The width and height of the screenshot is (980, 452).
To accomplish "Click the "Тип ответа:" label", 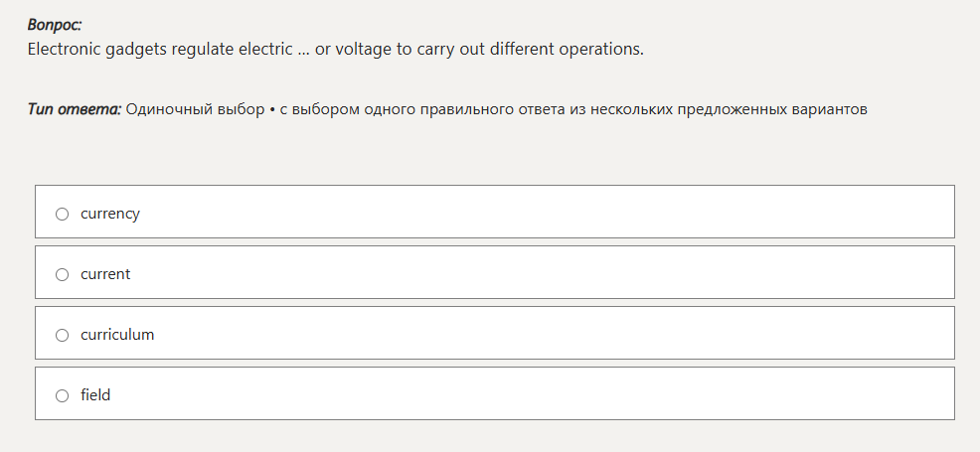I will (75, 109).
